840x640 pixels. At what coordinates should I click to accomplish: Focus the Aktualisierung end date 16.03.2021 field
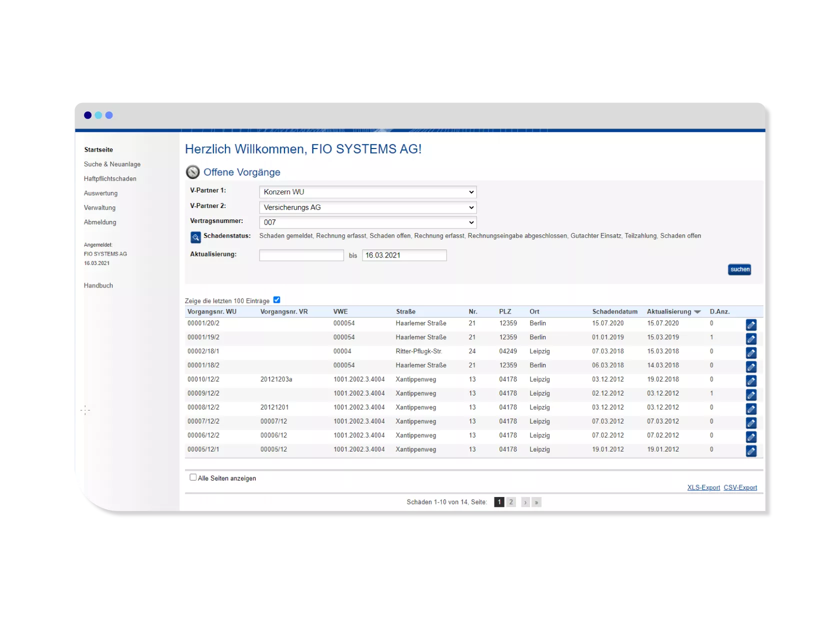point(404,255)
